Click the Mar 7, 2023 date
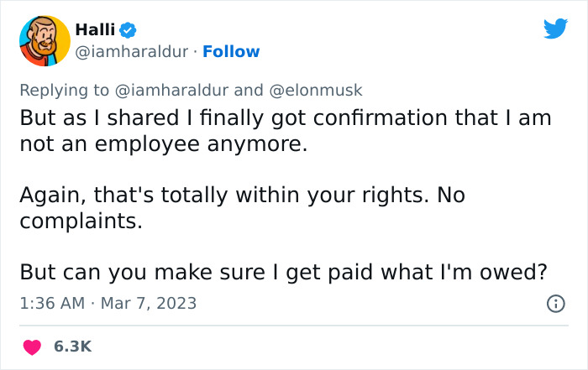This screenshot has height=370, width=588. (x=150, y=303)
